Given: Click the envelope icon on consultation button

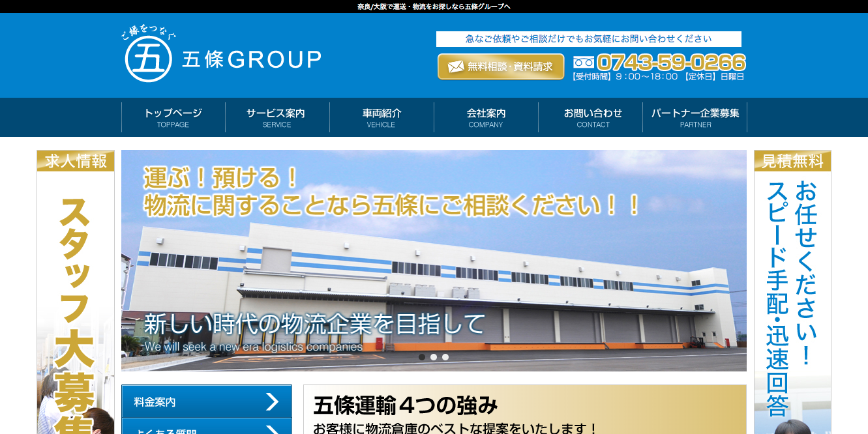Looking at the screenshot, I should coord(456,66).
